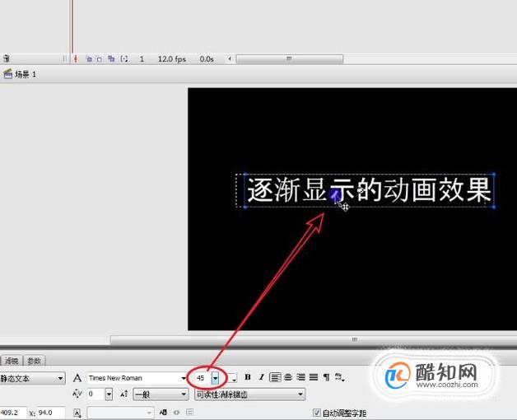Switch to the 滤镜 tab
The height and width of the screenshot is (420, 517).
(12, 361)
